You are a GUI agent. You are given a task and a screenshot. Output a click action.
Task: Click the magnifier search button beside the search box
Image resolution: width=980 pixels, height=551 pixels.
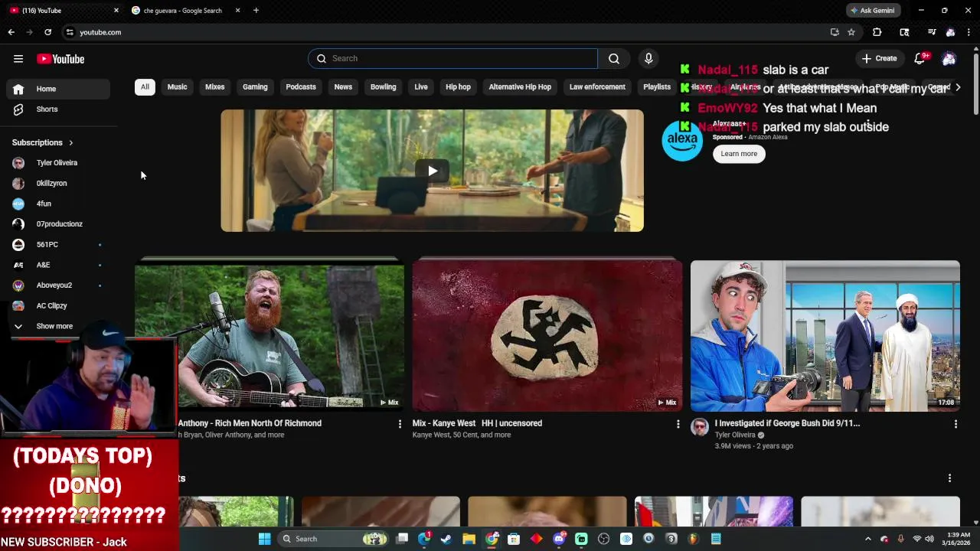point(614,58)
